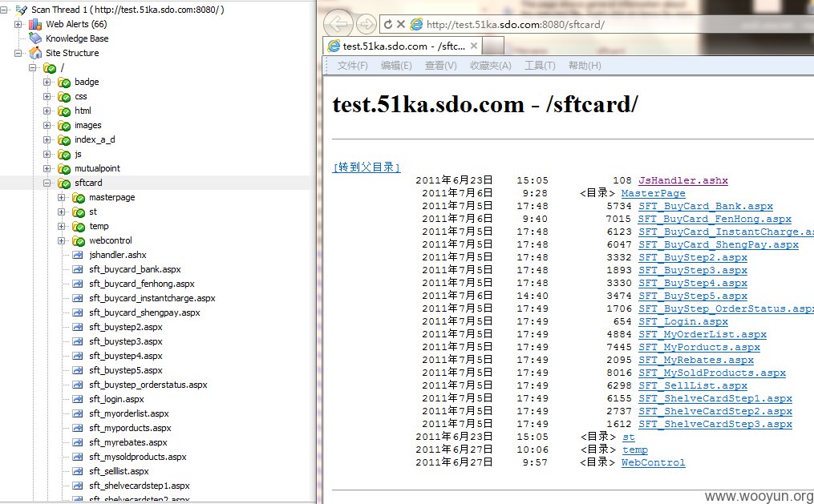Open the 编辑(E) menu

pyautogui.click(x=396, y=66)
